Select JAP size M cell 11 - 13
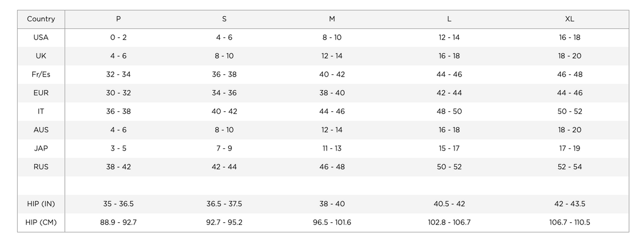 (x=332, y=148)
